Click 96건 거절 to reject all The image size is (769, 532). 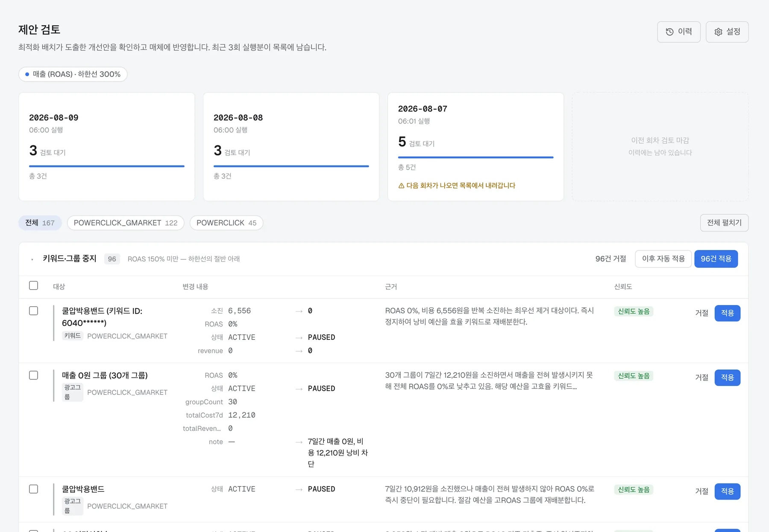pyautogui.click(x=611, y=259)
